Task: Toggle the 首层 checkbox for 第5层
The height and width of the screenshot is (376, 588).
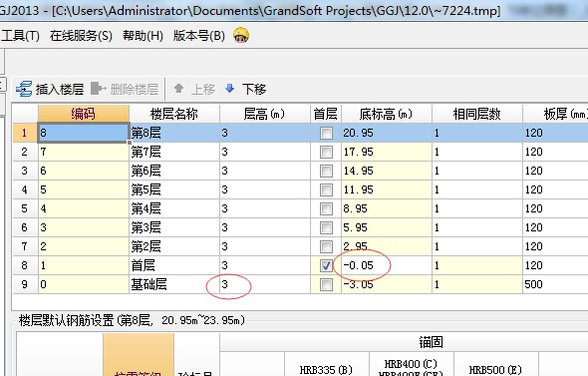Action: [326, 189]
